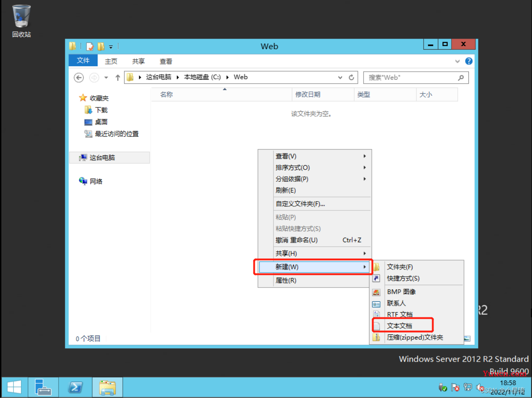This screenshot has width=532, height=398.
Task: Choose 属性(R) from the context menu
Action: point(314,280)
